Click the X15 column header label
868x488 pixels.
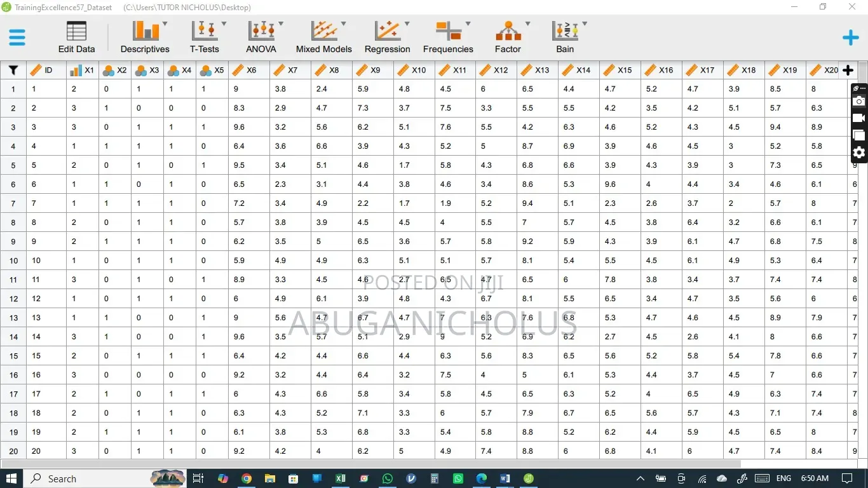pyautogui.click(x=625, y=71)
